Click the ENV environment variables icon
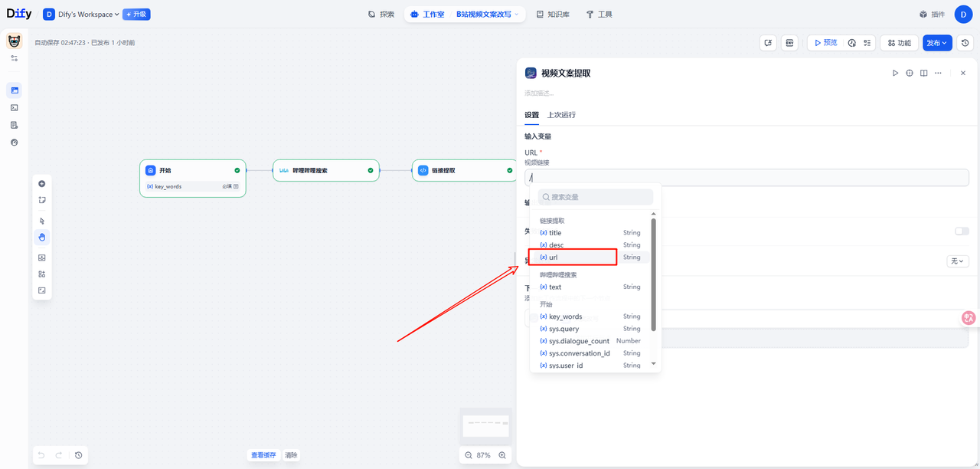 click(789, 43)
